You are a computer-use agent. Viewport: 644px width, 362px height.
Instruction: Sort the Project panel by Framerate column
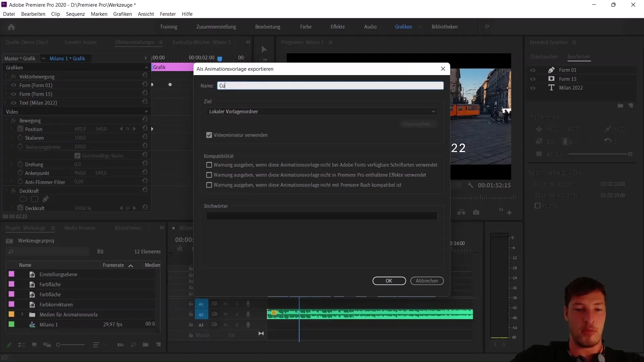113,265
